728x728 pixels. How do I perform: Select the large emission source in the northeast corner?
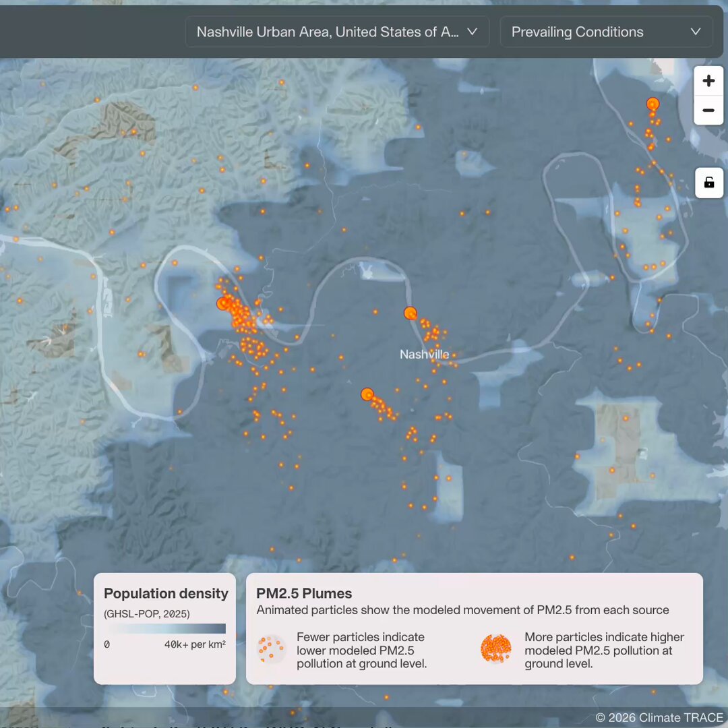(653, 104)
